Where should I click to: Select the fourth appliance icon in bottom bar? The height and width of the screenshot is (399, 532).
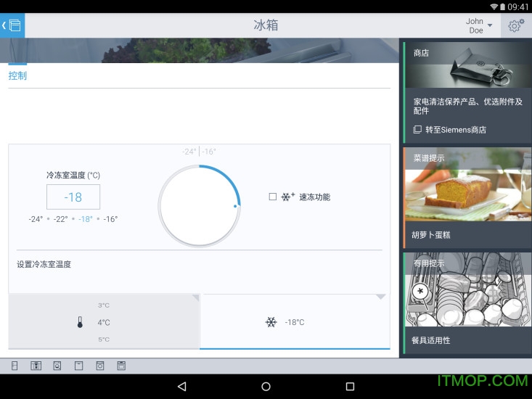[x=78, y=366]
